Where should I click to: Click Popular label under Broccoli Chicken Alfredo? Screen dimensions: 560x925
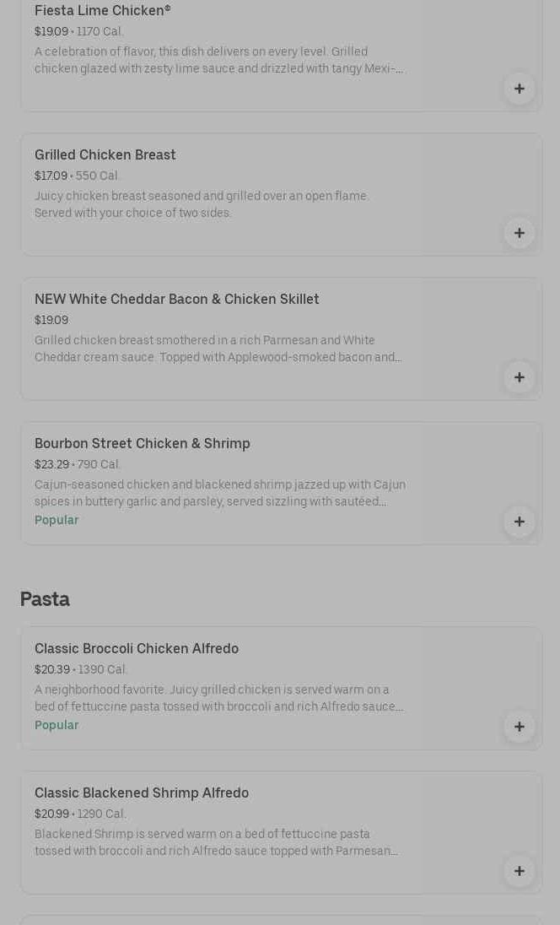click(57, 726)
